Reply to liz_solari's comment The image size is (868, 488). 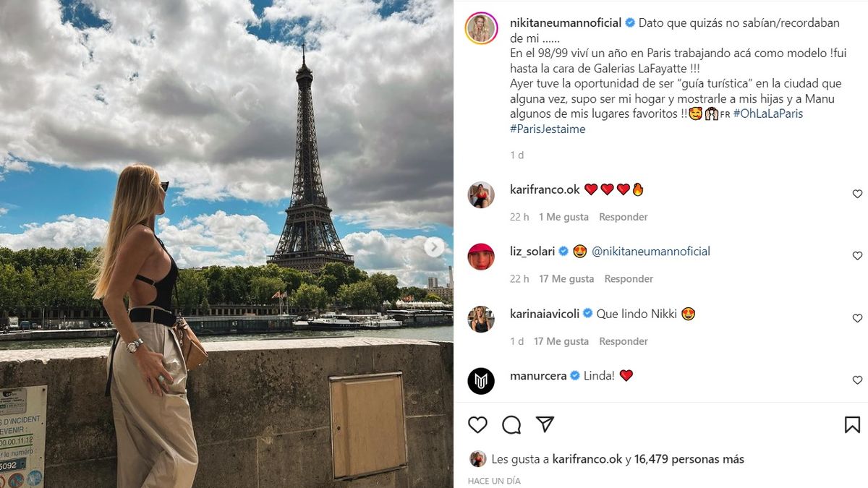(x=629, y=279)
